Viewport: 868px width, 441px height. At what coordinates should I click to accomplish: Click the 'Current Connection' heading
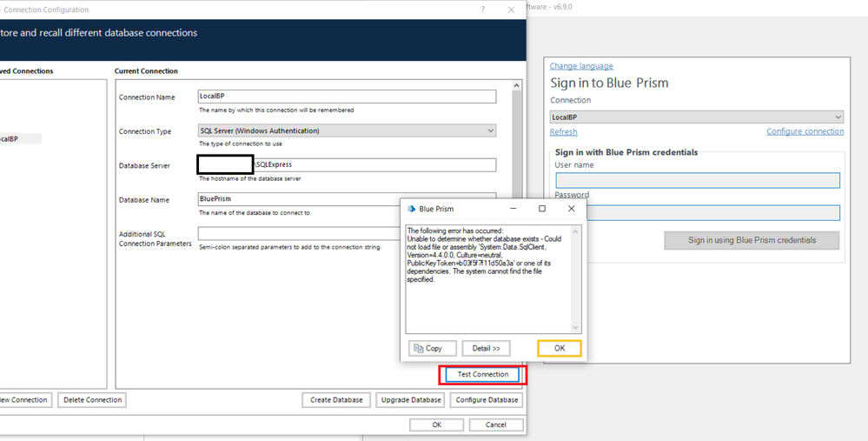coord(146,71)
